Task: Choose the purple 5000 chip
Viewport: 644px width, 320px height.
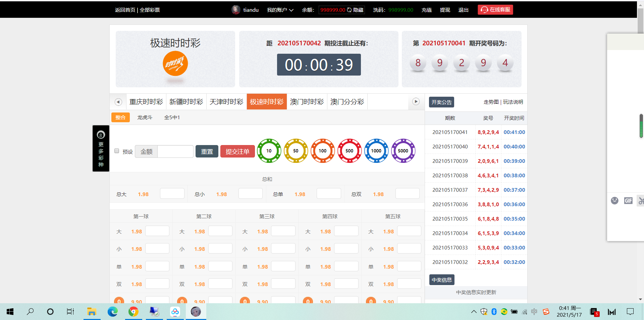Action: point(403,151)
